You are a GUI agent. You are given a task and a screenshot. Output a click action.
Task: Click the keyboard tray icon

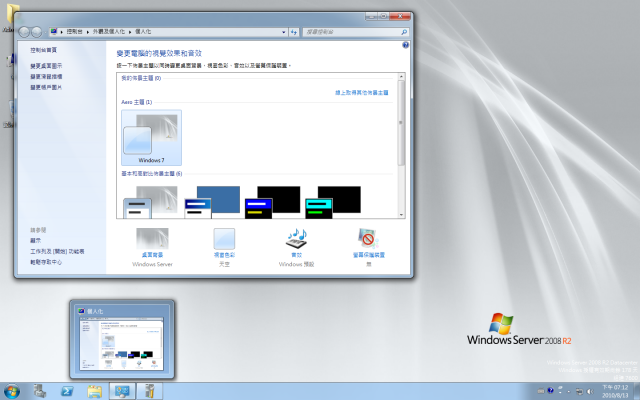click(541, 391)
